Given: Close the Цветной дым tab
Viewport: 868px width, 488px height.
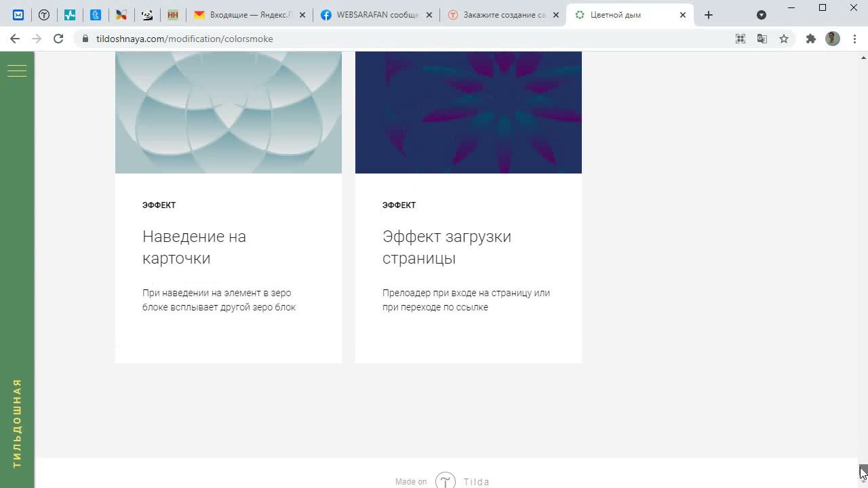Looking at the screenshot, I should [x=683, y=15].
